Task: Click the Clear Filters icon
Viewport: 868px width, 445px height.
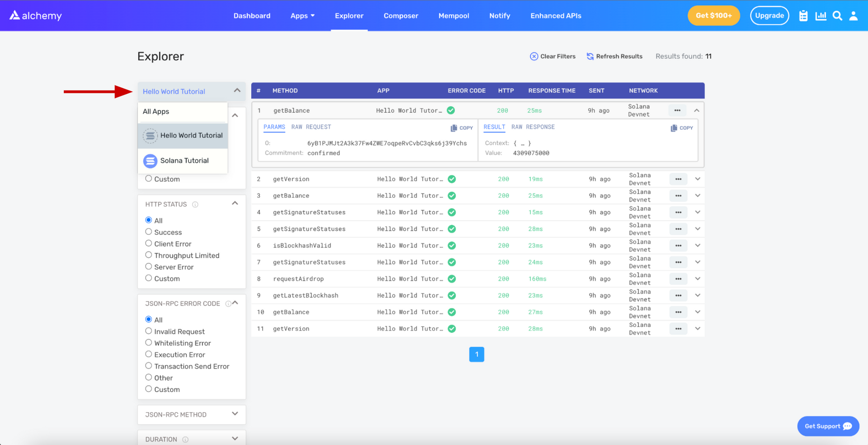Action: (534, 57)
